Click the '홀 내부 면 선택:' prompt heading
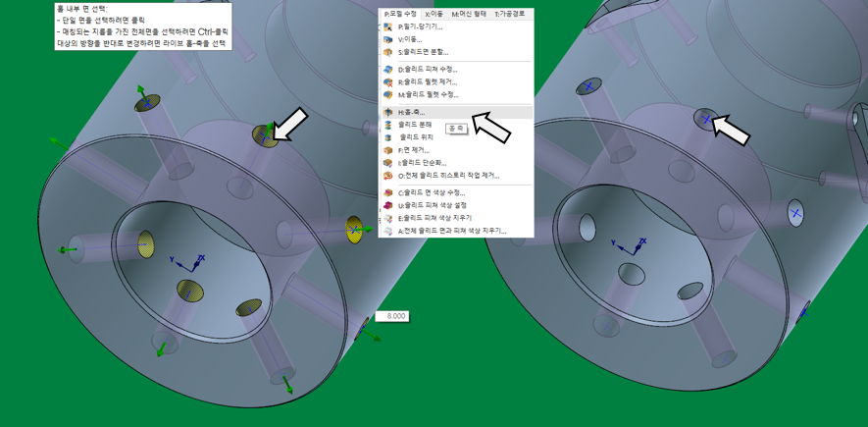Viewport: 868px width, 427px height. click(82, 9)
